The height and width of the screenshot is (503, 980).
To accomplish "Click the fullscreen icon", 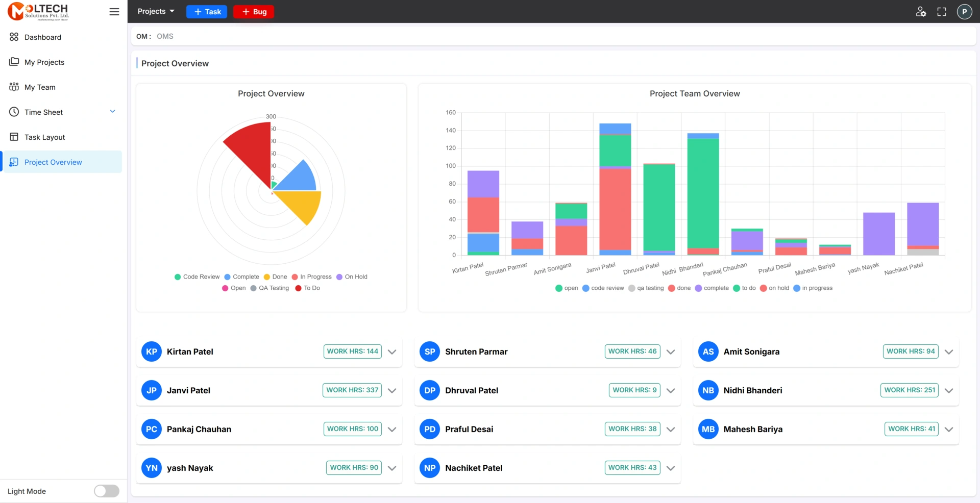I will (x=942, y=12).
